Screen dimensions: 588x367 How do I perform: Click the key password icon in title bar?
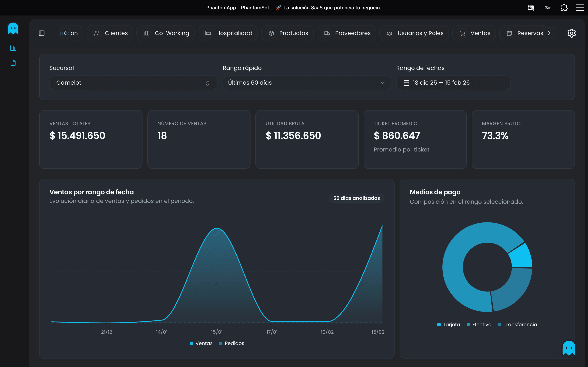547,8
